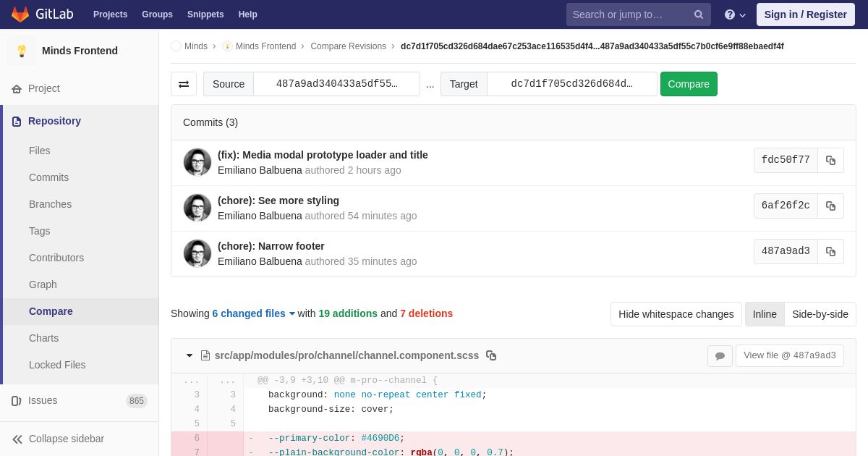Open author avatar for Narrow footer commit
Screen dimensions: 868x456
pyautogui.click(x=197, y=253)
